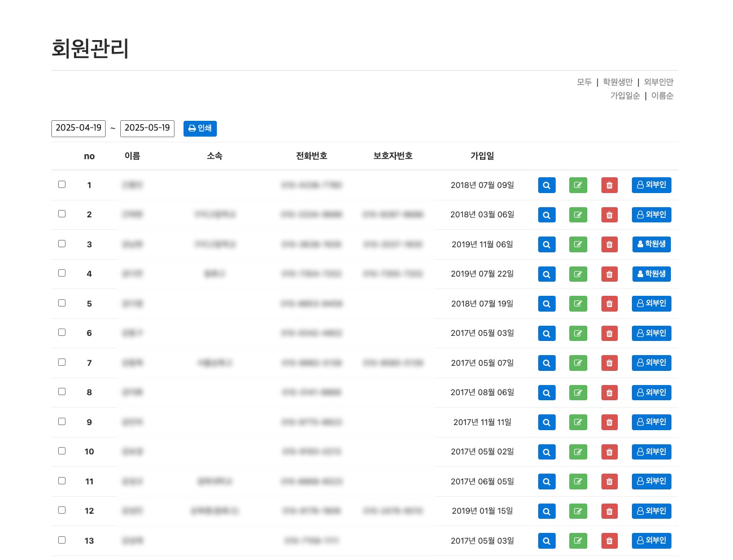Open the start date field 2025-04-19

[78, 128]
